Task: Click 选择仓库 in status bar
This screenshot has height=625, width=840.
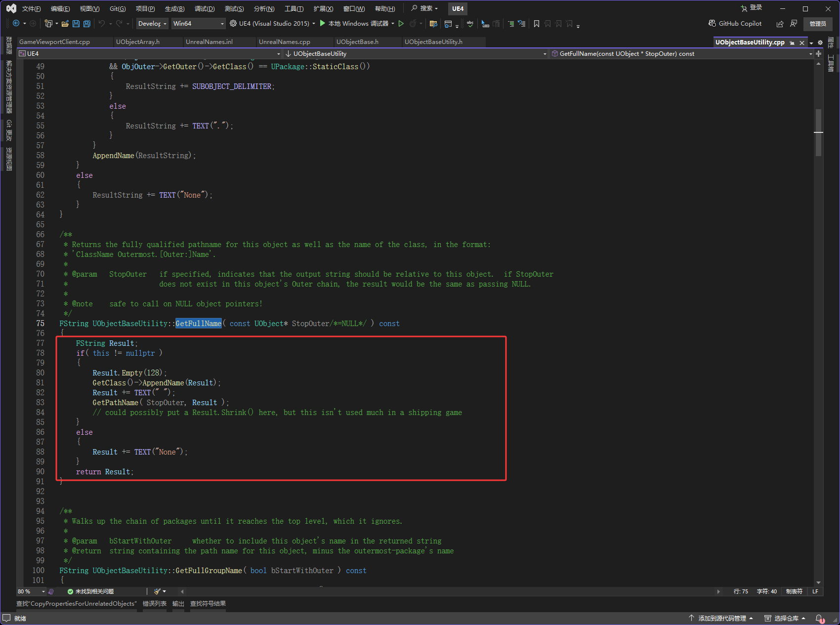Action: 785,618
